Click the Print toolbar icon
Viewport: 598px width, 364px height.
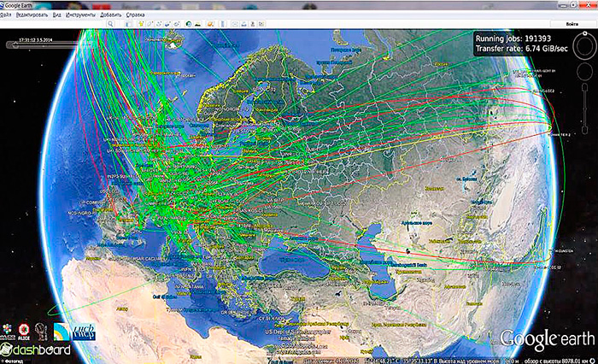click(x=244, y=24)
